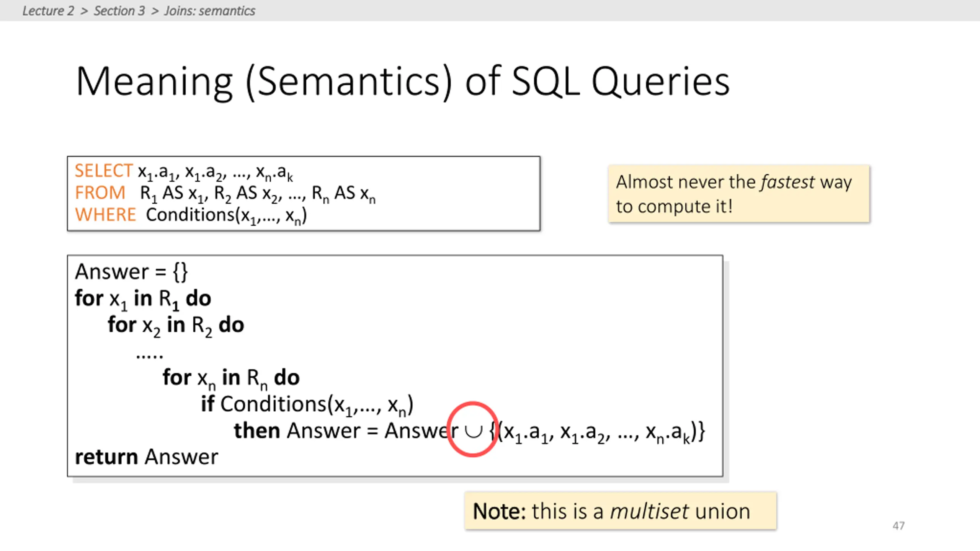Click the orange FROM keyword
Viewport: 980px width, 551px height.
click(100, 192)
